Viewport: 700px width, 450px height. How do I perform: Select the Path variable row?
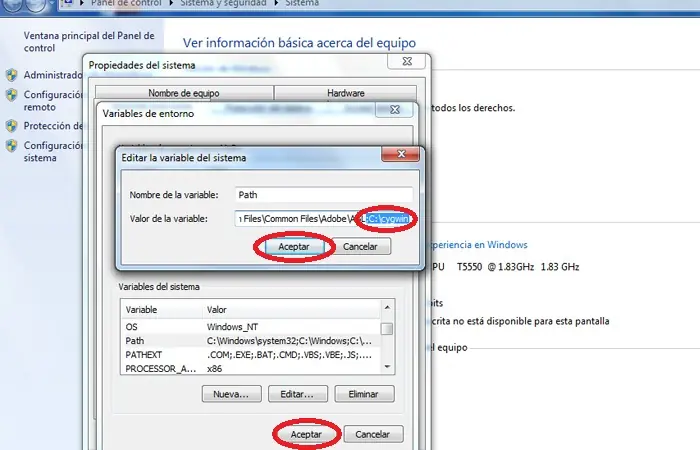coord(250,341)
